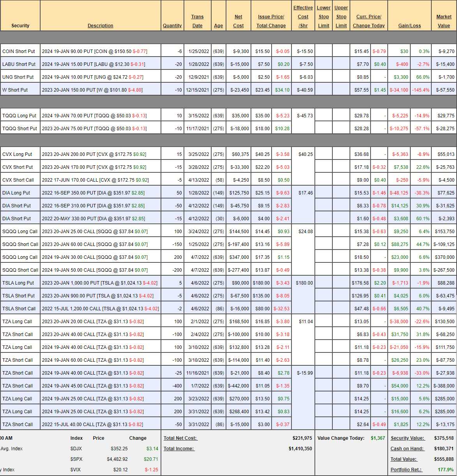Click the Total Net Cost label
The height and width of the screenshot is (476, 457).
click(180, 438)
